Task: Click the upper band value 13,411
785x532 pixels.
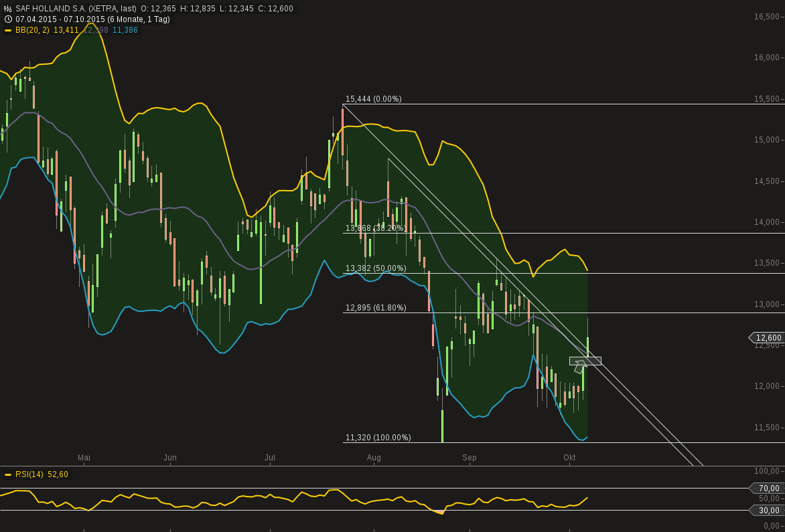Action: pyautogui.click(x=65, y=31)
